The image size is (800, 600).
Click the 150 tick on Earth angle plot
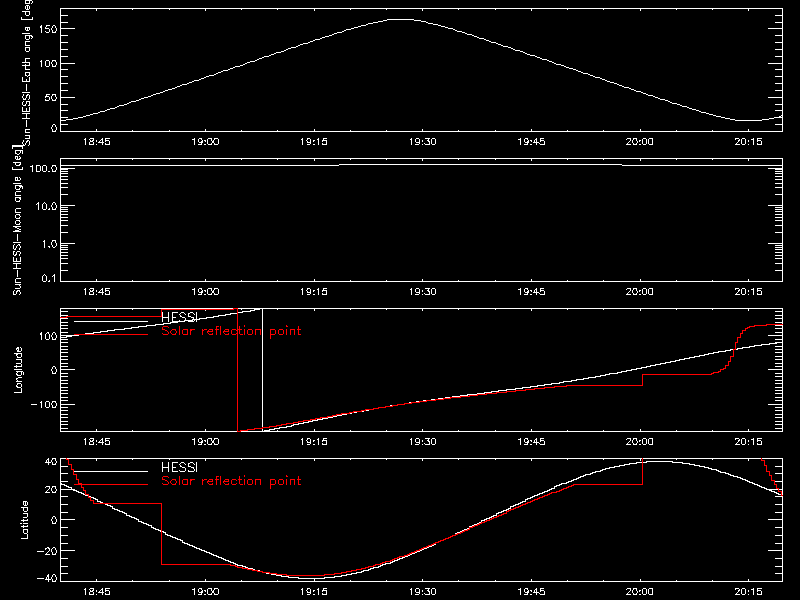48,29
